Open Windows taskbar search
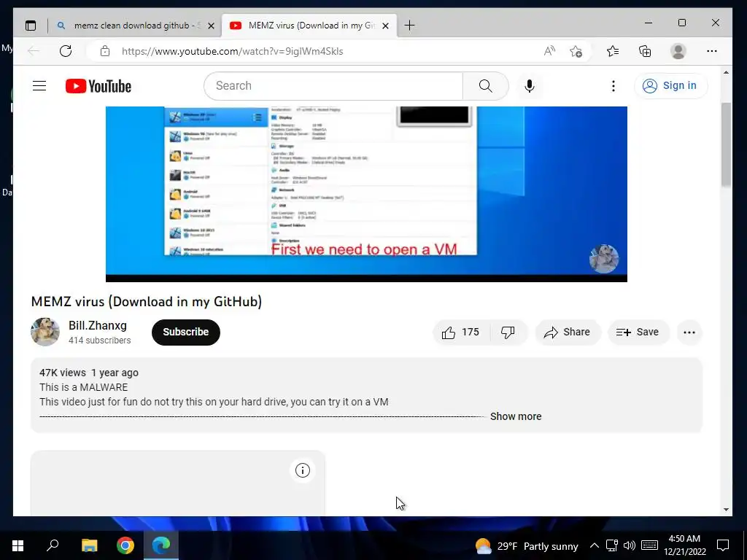 pos(53,545)
